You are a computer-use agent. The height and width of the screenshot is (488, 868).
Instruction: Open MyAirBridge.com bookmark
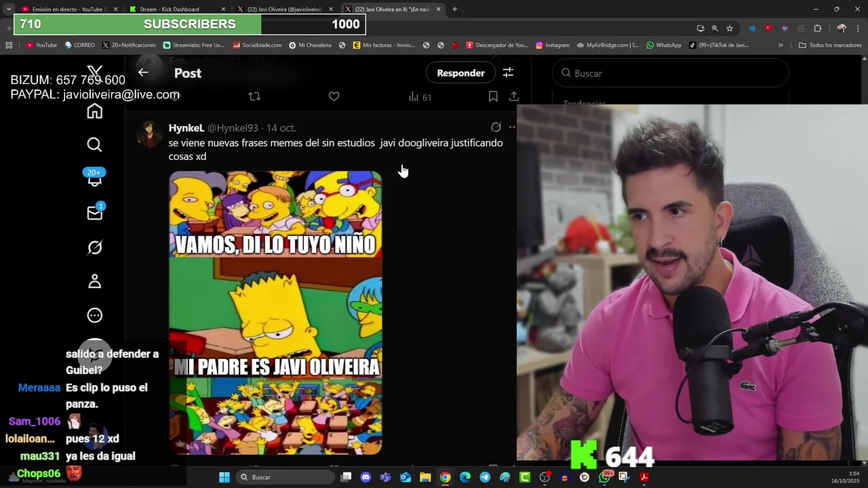[608, 45]
